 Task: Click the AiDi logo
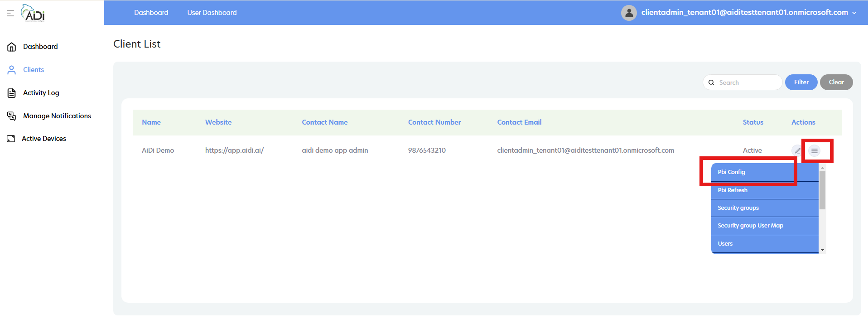[x=34, y=13]
